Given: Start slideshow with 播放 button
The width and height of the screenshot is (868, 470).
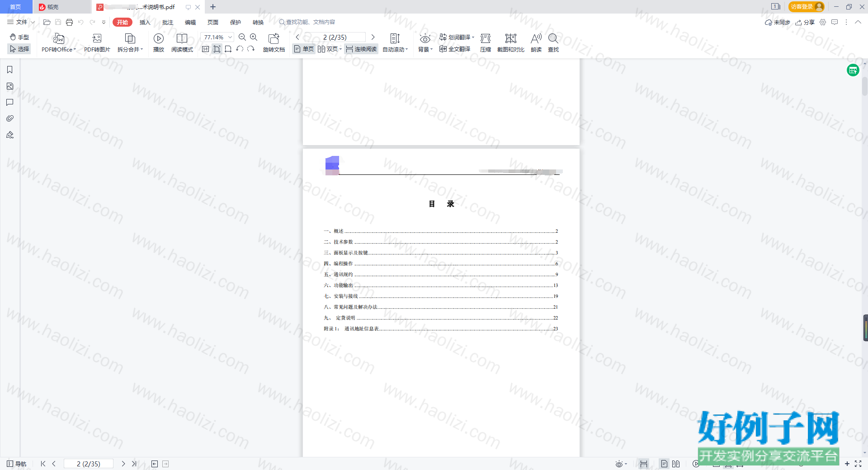Looking at the screenshot, I should coord(159,43).
